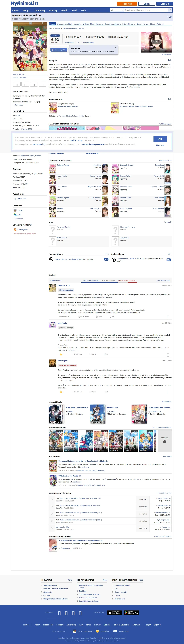Viewport: 184px width, 644px height.
Task: Open the main Seton Gakuen poster image
Action: 30,47
